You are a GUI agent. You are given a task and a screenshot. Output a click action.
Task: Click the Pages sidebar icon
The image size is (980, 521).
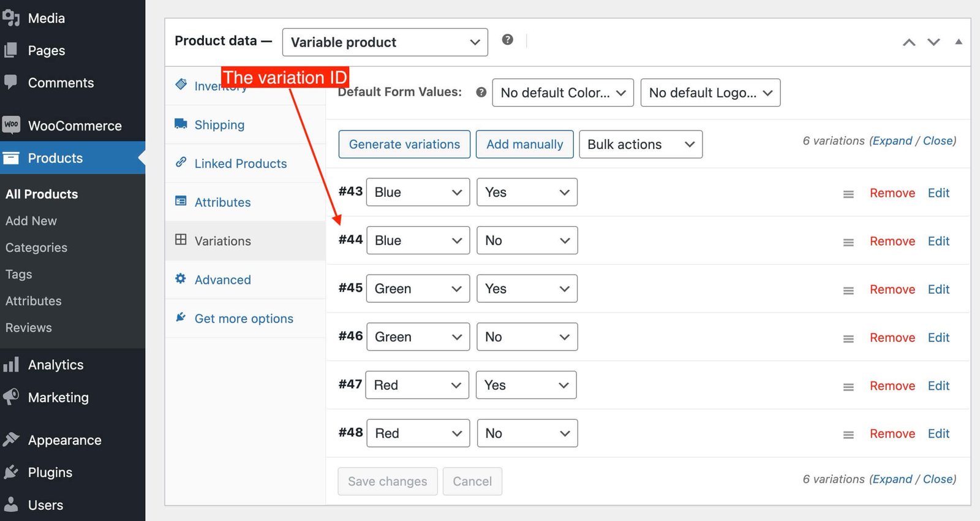coord(10,50)
